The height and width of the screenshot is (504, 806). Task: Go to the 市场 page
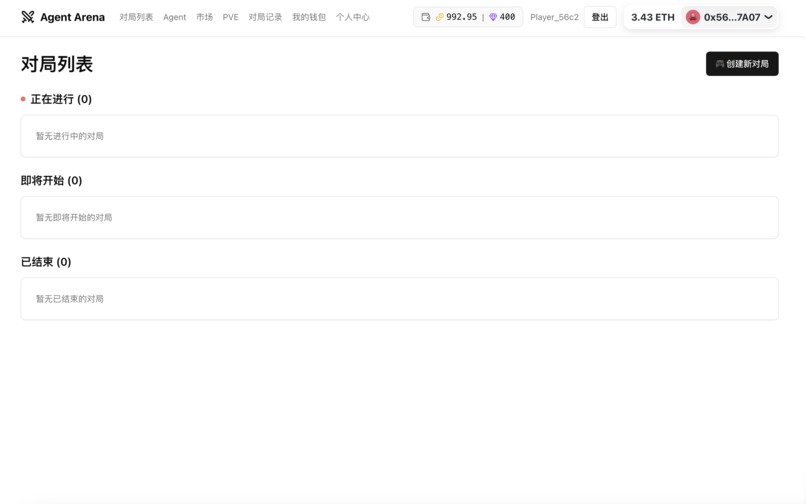pyautogui.click(x=205, y=17)
